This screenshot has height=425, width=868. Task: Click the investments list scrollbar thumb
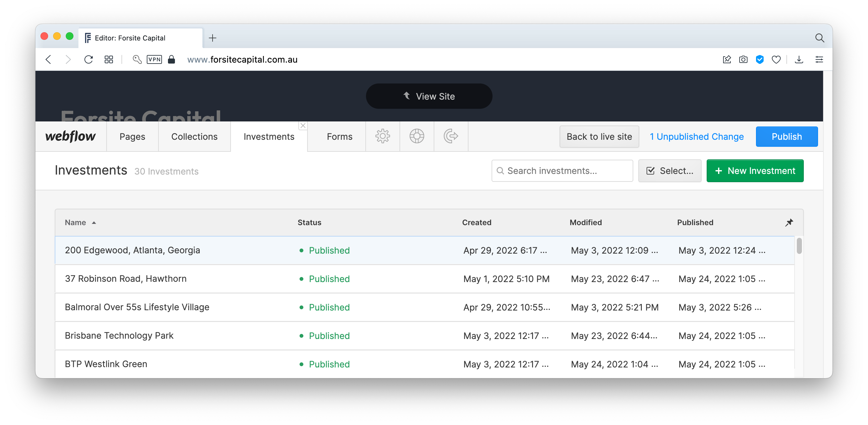(799, 246)
